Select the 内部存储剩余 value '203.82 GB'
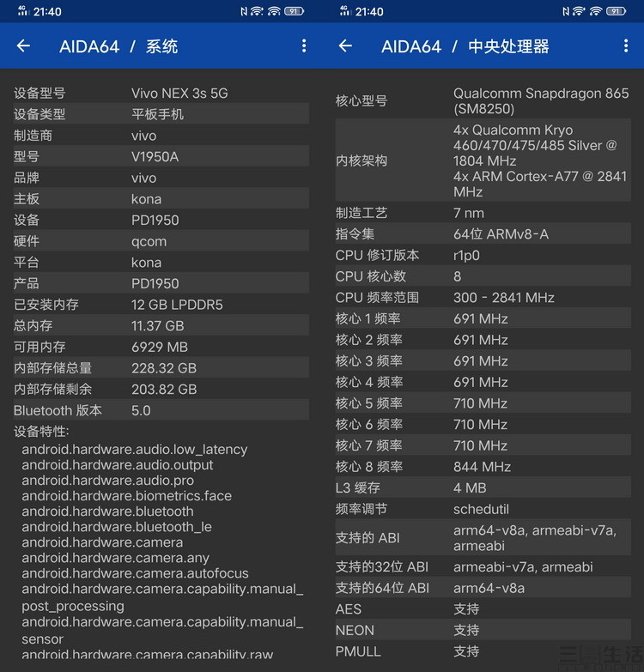644x672 pixels. tap(164, 389)
